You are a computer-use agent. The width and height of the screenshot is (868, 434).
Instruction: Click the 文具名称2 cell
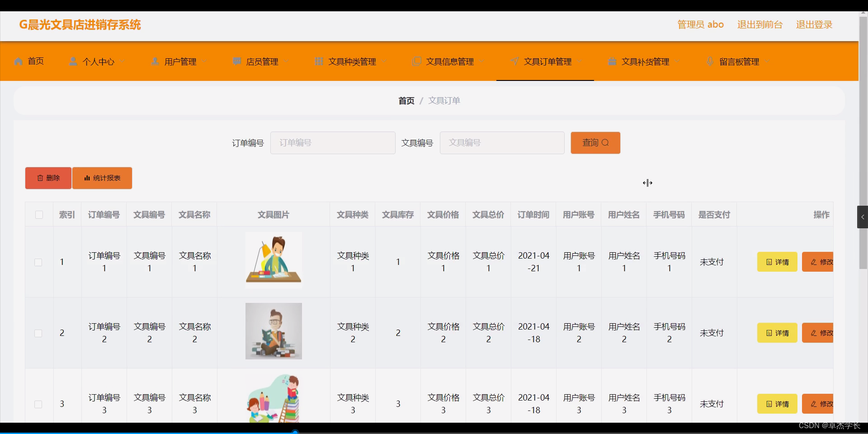[195, 333]
